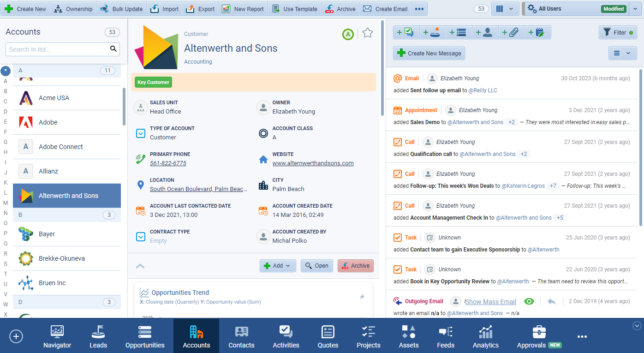This screenshot has height=353, width=644.
Task: Switch to the Opportunities tab
Action: tap(145, 336)
